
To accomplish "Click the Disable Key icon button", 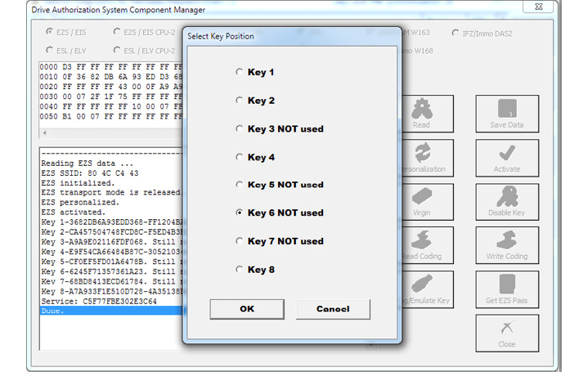I will pyautogui.click(x=507, y=202).
